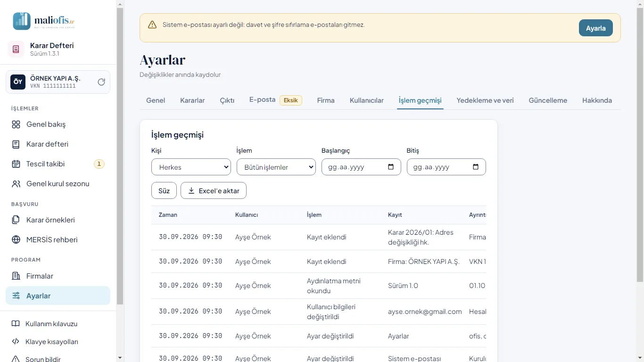Open the Çıktı tab
The height and width of the screenshot is (362, 644).
[x=227, y=100]
